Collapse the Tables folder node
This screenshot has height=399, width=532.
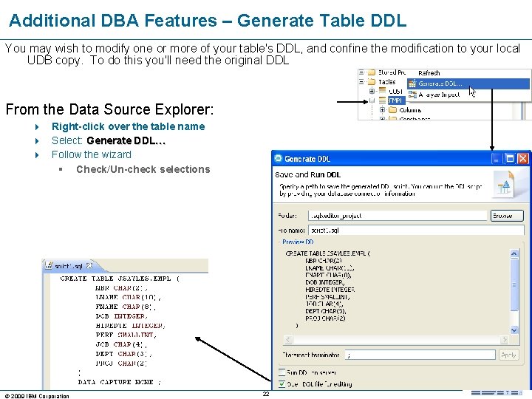[361, 82]
